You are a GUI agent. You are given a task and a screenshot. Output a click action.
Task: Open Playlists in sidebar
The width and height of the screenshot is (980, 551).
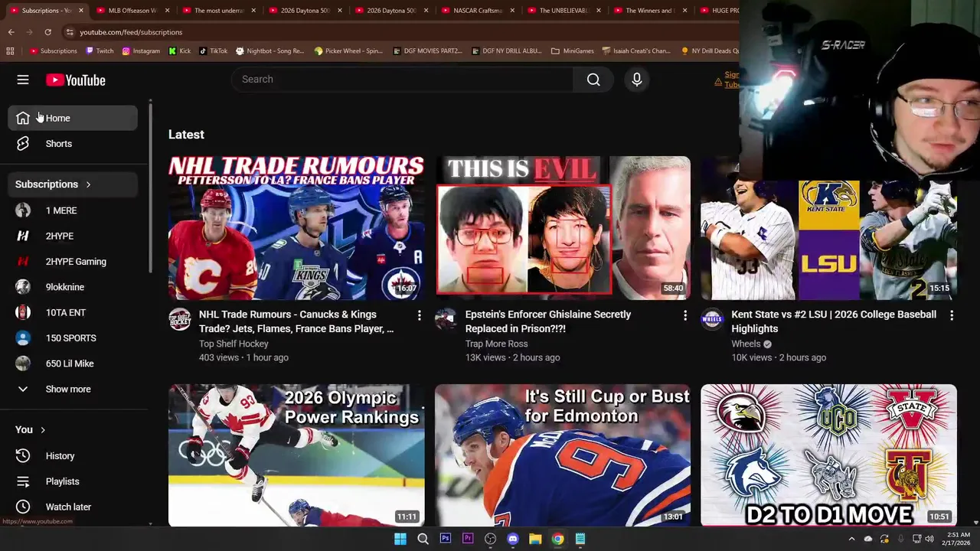click(x=73, y=481)
